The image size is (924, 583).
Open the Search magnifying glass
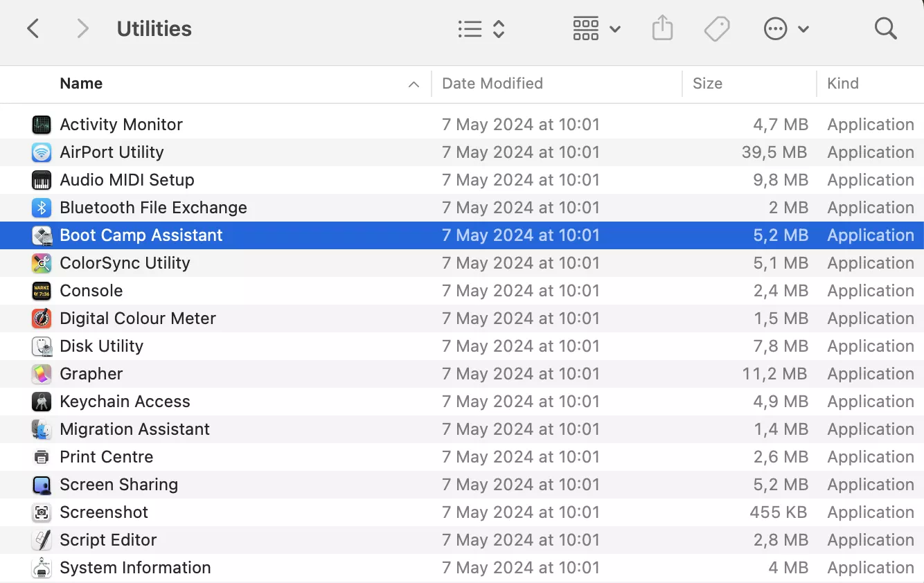885,29
